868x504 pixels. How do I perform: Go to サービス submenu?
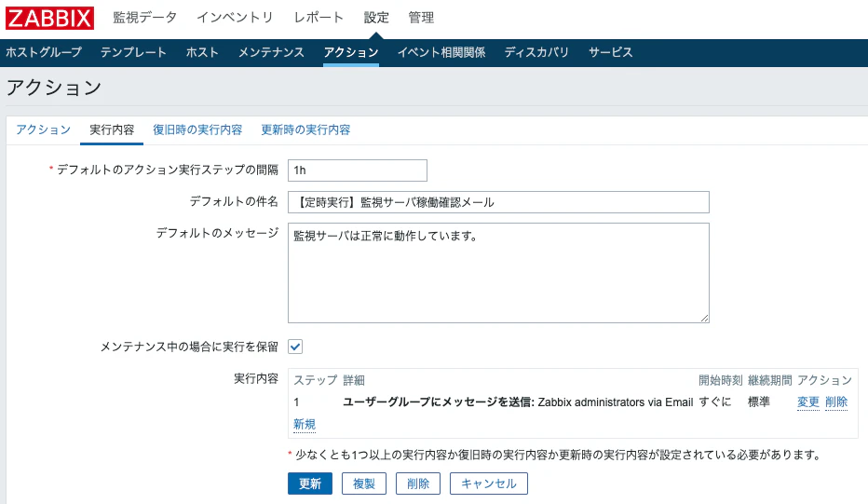pos(611,52)
